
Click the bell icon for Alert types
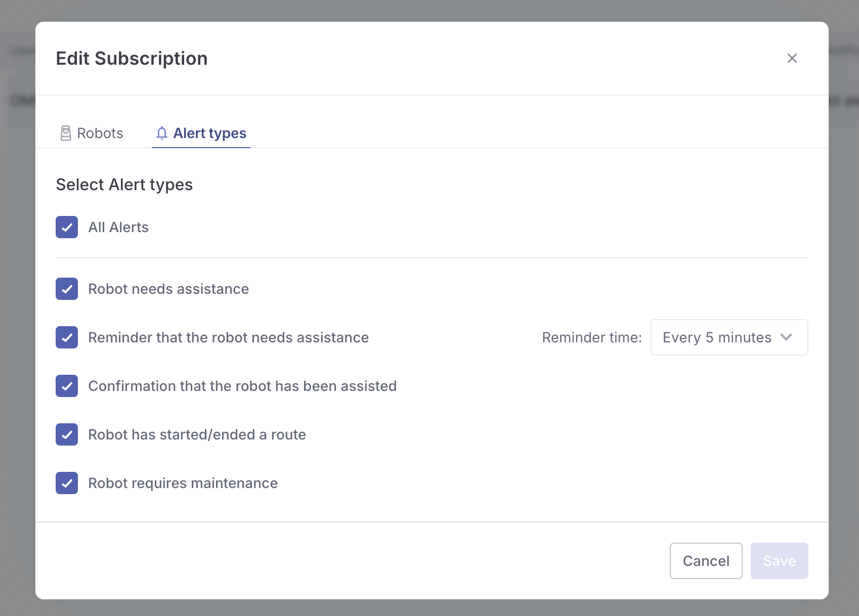coord(161,133)
